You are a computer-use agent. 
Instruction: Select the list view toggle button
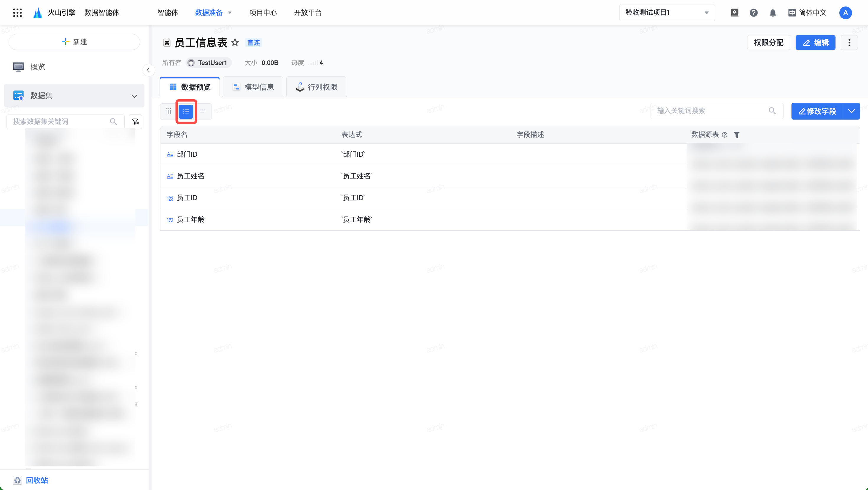186,111
